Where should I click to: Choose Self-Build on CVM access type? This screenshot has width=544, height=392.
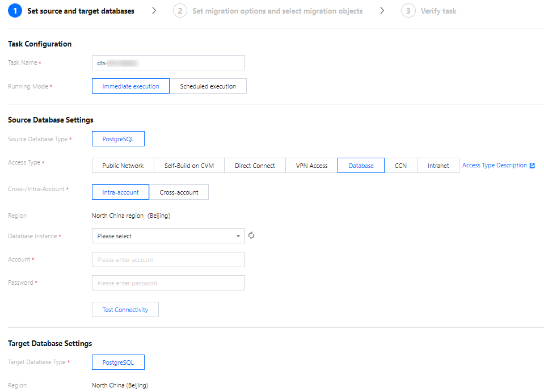[x=189, y=166]
